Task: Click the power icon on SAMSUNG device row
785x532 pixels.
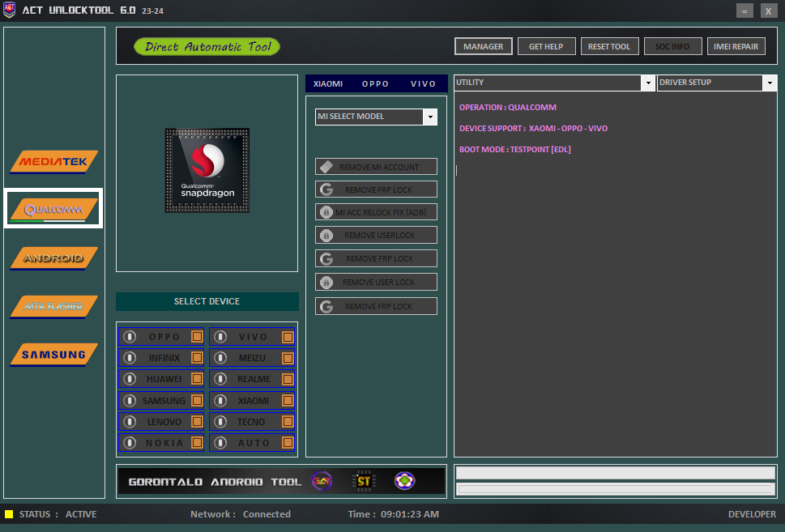Action: [x=130, y=400]
